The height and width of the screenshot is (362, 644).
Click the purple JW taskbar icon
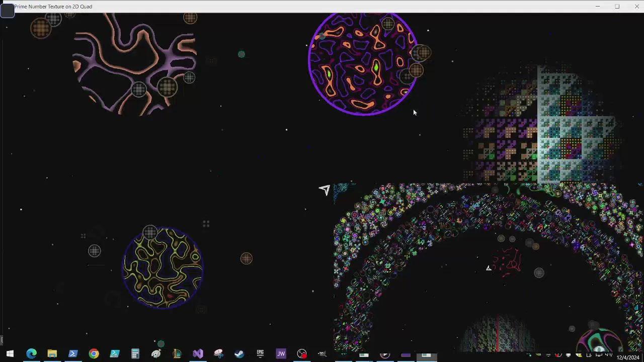tap(281, 353)
